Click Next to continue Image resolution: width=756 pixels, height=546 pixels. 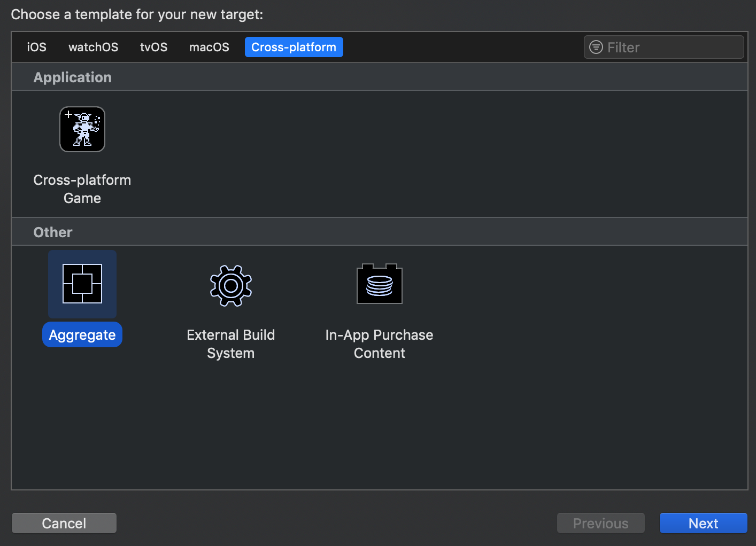(x=703, y=523)
